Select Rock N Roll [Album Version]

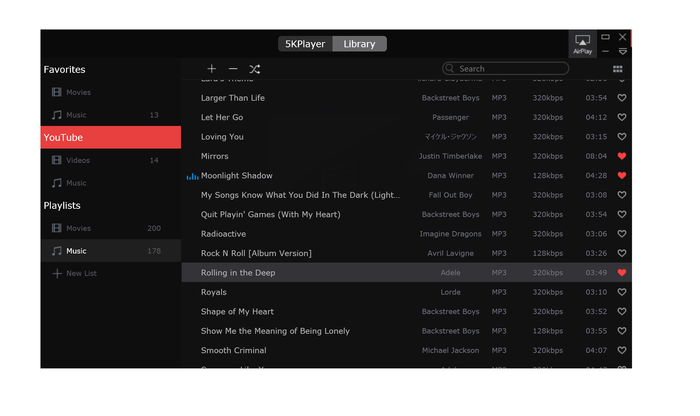[x=256, y=254]
